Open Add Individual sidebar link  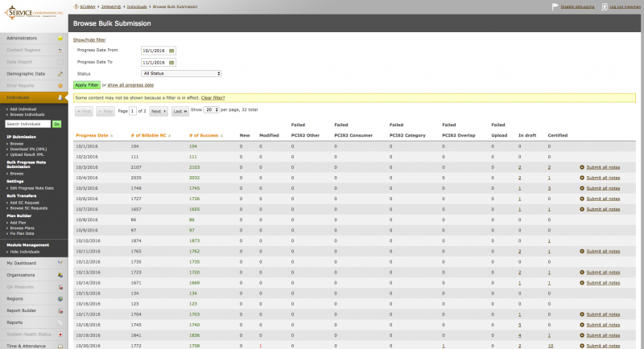tap(23, 109)
